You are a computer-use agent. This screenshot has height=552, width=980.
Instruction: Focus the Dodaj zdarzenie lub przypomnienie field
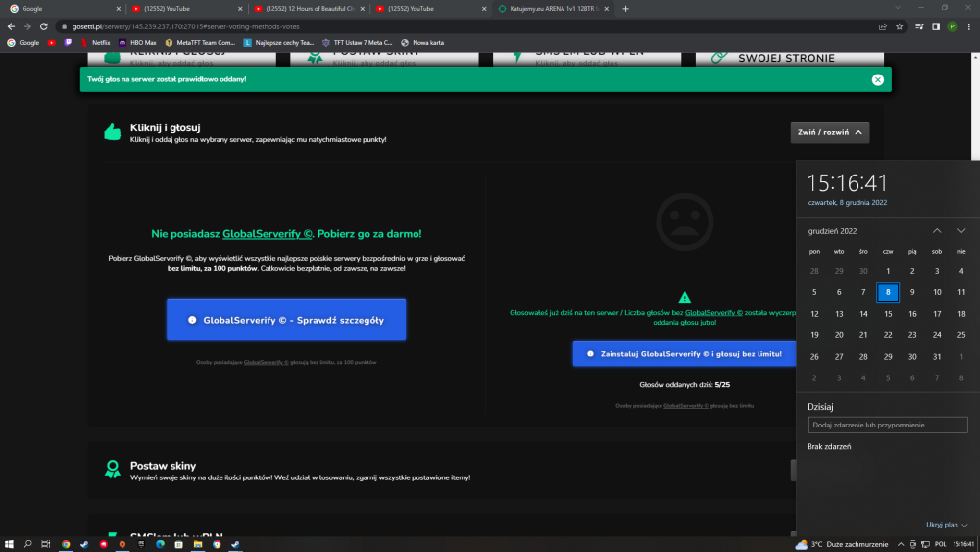(888, 426)
